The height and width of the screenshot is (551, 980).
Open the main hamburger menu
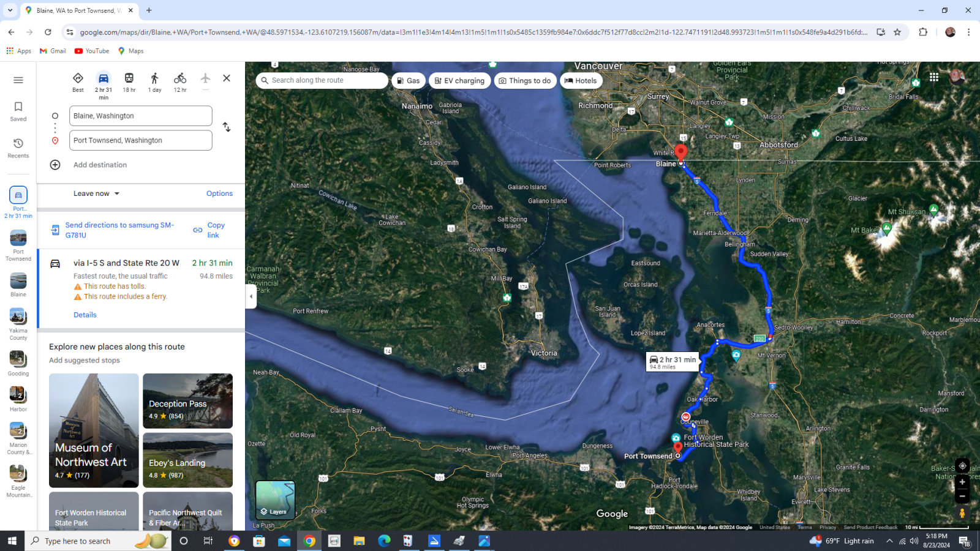coord(18,80)
